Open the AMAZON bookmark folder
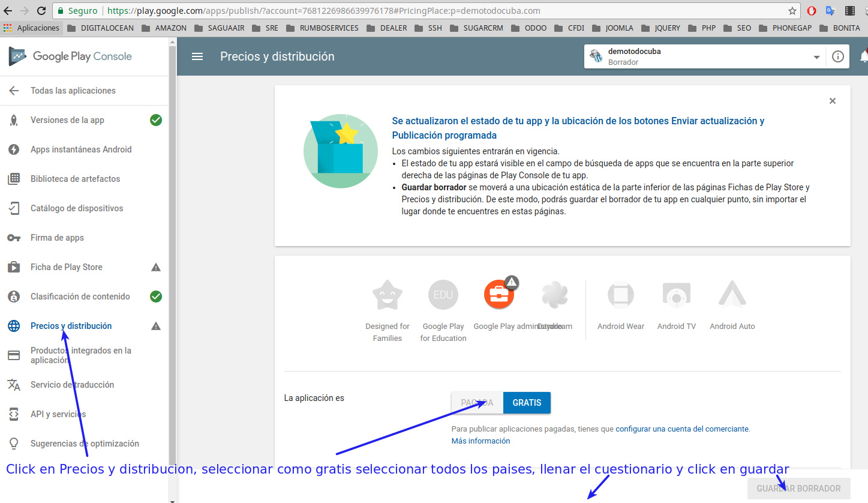Viewport: 868px width, 503px height. tap(164, 28)
